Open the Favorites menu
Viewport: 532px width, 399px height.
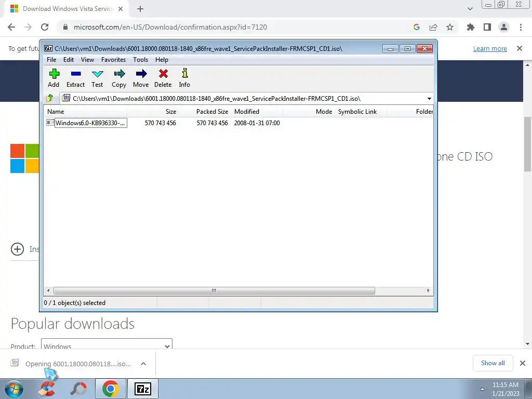point(114,60)
